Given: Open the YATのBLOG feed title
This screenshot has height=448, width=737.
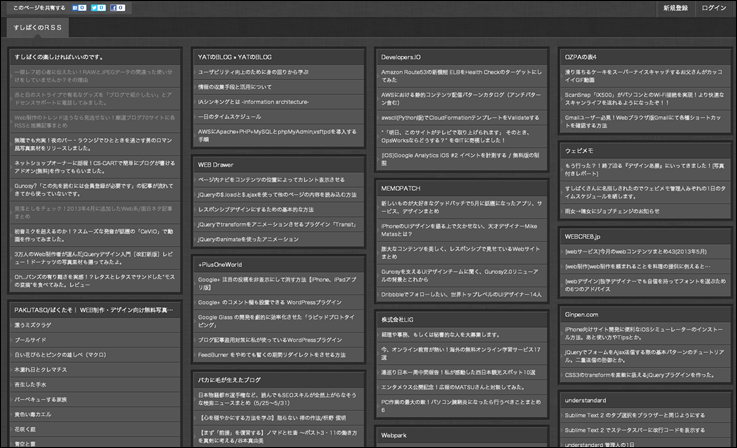Looking at the screenshot, I should pyautogui.click(x=234, y=57).
